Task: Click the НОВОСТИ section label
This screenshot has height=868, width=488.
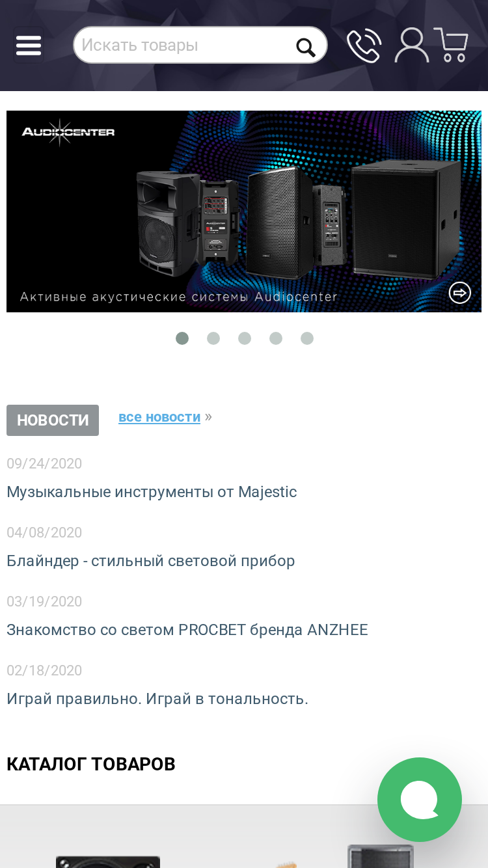Action: 53,420
